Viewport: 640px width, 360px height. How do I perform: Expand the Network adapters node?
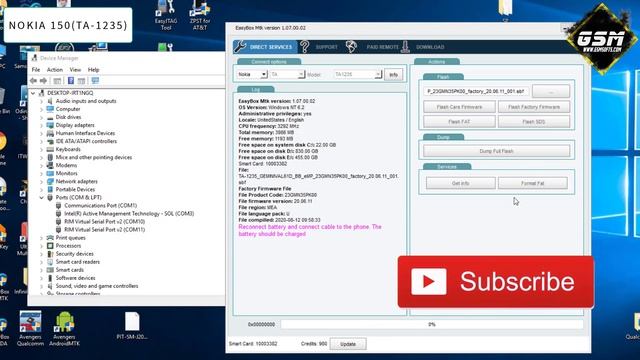tap(41, 182)
